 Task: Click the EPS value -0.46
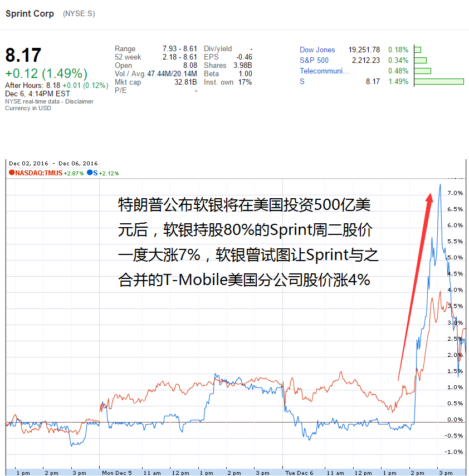tap(244, 57)
